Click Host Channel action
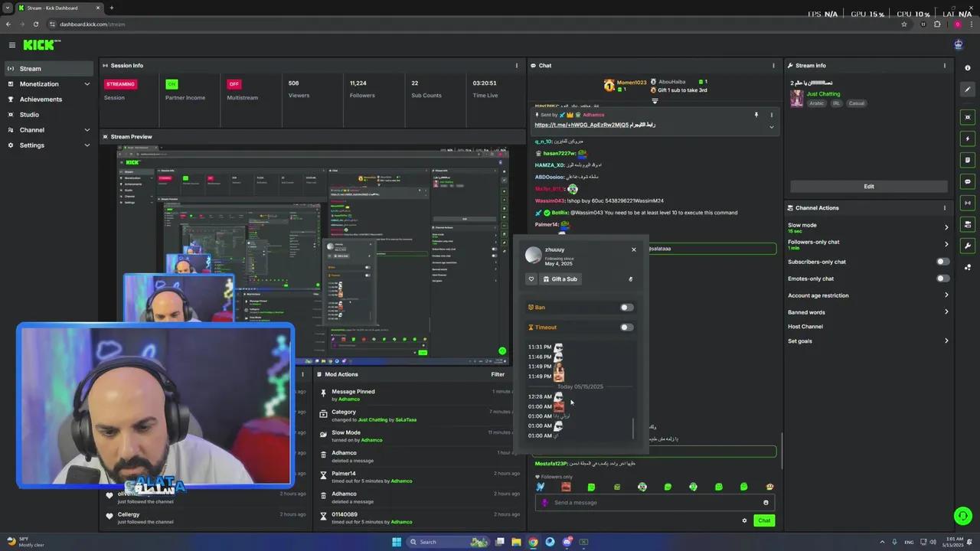980x551 pixels. [x=805, y=327]
